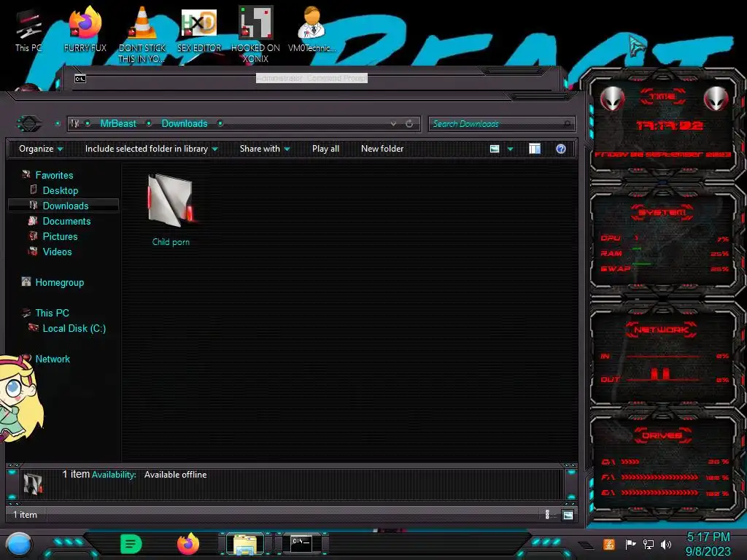Switch to Command Prompt taskbar button
Viewport: 747px width, 560px height.
click(301, 544)
